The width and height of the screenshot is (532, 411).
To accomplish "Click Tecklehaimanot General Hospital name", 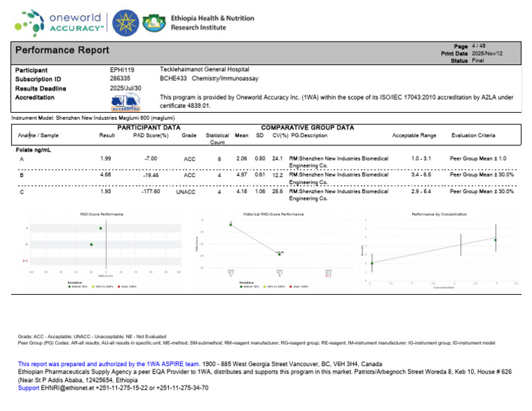I will pyautogui.click(x=204, y=69).
